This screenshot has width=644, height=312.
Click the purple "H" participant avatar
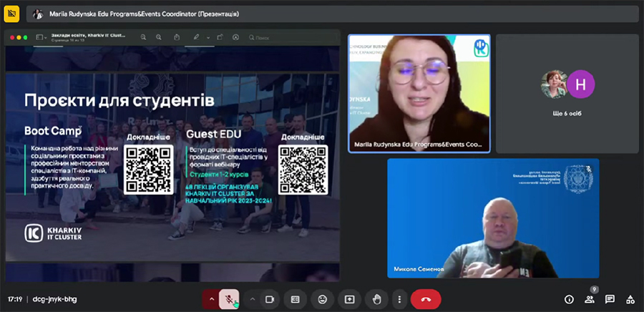pos(581,84)
